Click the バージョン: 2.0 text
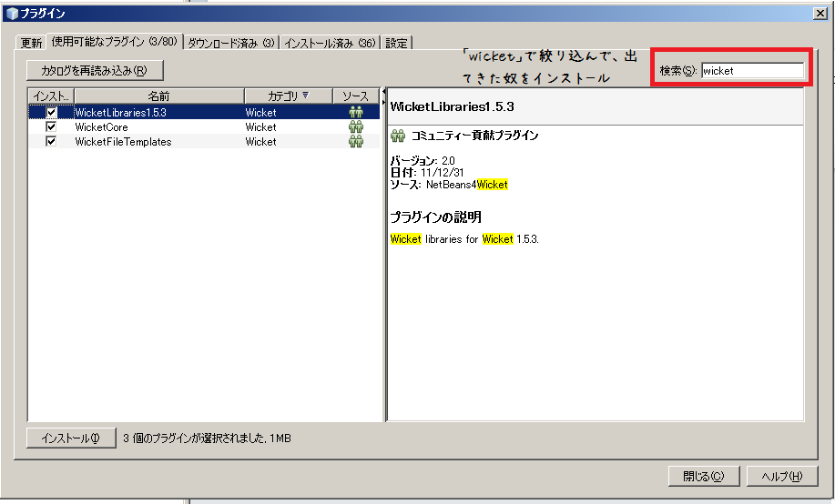The width and height of the screenshot is (835, 504). tap(423, 160)
